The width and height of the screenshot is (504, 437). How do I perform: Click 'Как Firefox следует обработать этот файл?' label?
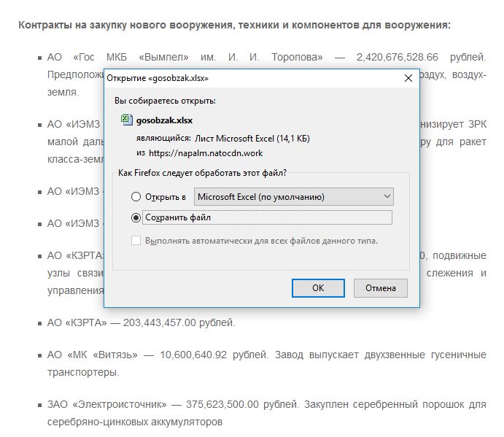[x=203, y=173]
